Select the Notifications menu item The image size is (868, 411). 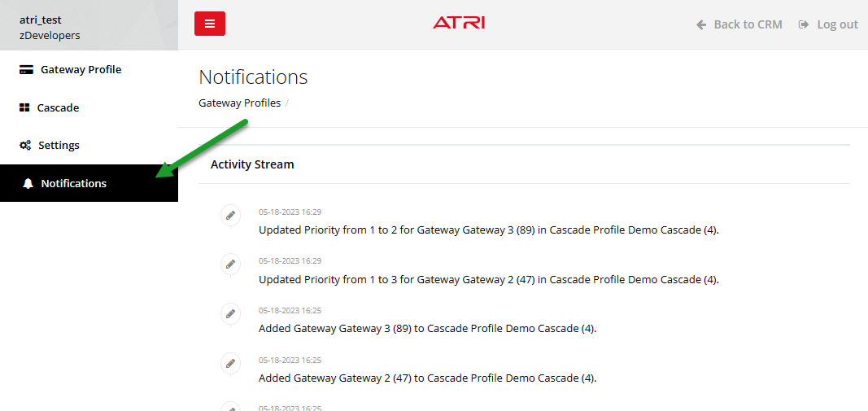(74, 184)
